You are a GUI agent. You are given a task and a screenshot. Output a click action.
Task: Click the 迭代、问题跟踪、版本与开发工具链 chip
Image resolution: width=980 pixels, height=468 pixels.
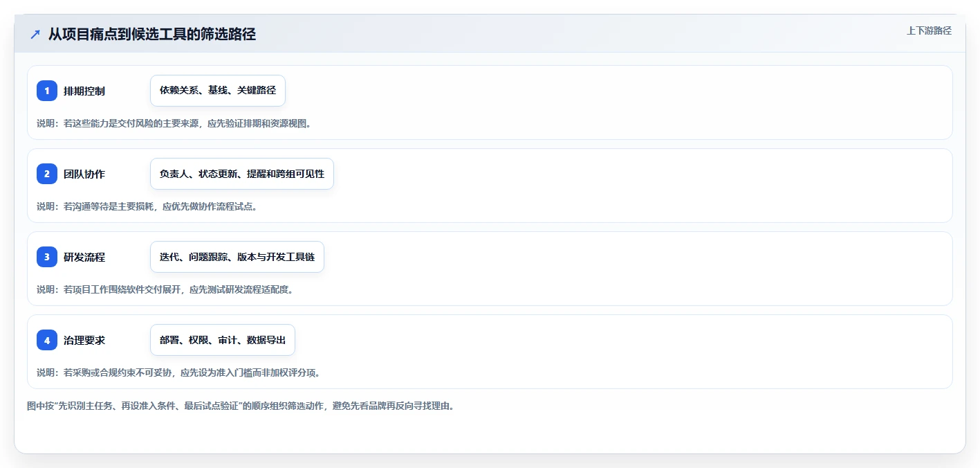(237, 257)
